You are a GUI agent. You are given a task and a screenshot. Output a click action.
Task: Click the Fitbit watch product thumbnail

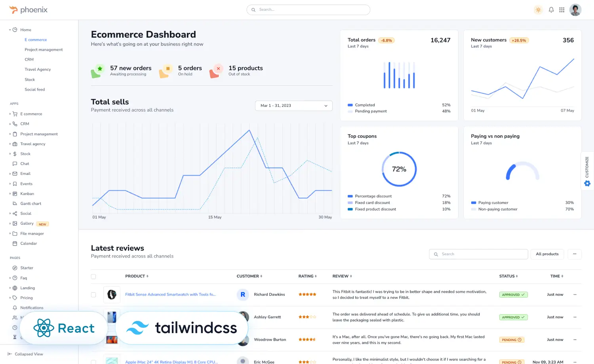point(112,294)
